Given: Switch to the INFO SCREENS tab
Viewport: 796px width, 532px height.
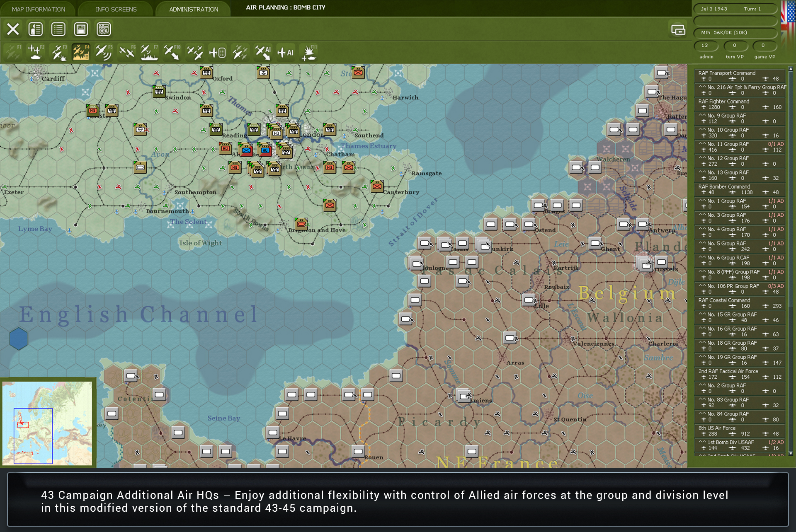Looking at the screenshot, I should pos(116,9).
